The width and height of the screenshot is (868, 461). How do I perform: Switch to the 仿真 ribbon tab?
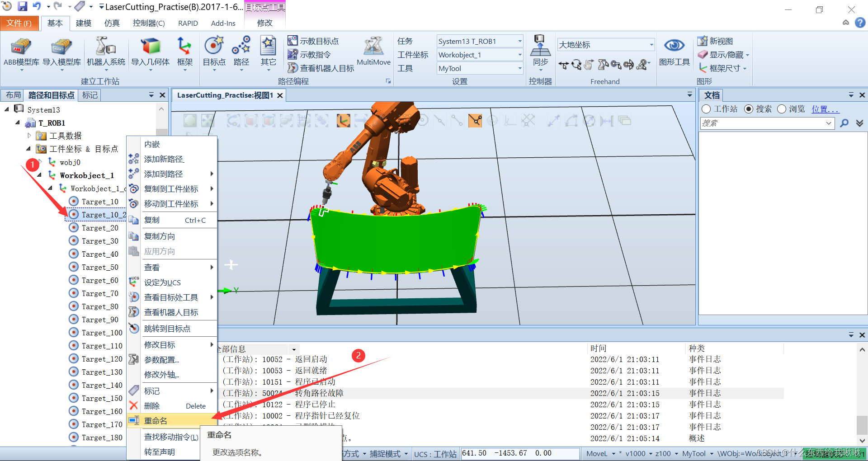[x=112, y=23]
